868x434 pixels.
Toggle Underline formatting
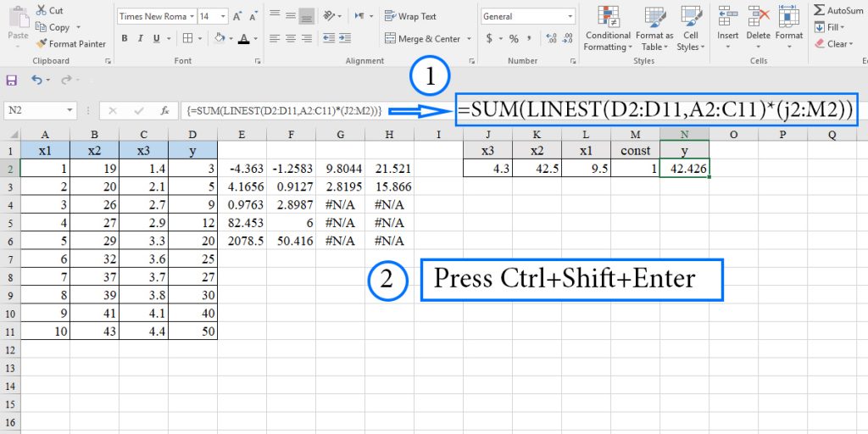point(156,38)
